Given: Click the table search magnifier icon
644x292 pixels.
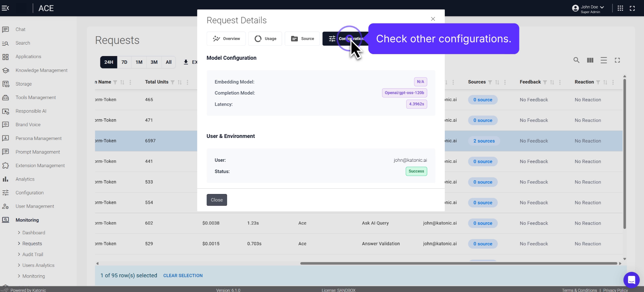Looking at the screenshot, I should click(x=576, y=60).
